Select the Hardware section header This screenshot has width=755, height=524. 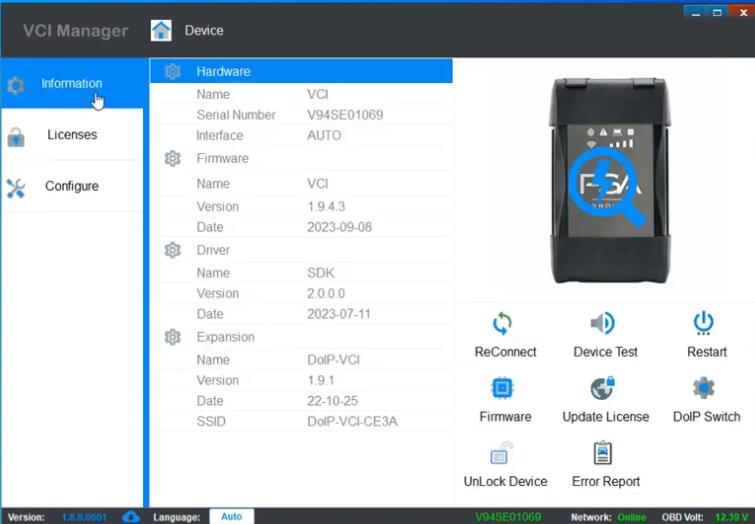click(x=301, y=71)
